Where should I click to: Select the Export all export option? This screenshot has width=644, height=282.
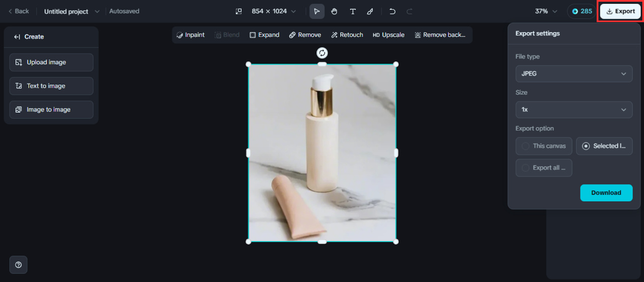pyautogui.click(x=544, y=168)
